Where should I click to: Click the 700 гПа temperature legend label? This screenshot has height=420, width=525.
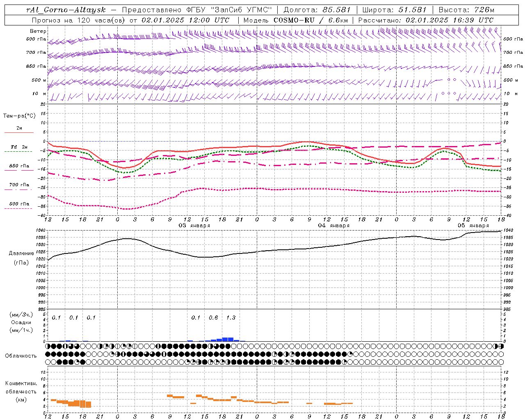pyautogui.click(x=19, y=185)
